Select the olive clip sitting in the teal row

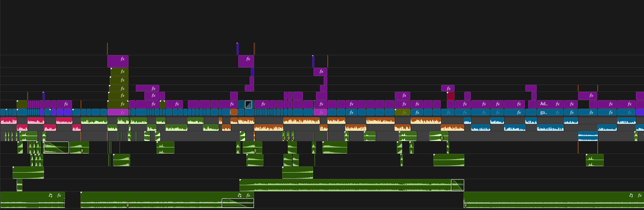tap(402, 112)
